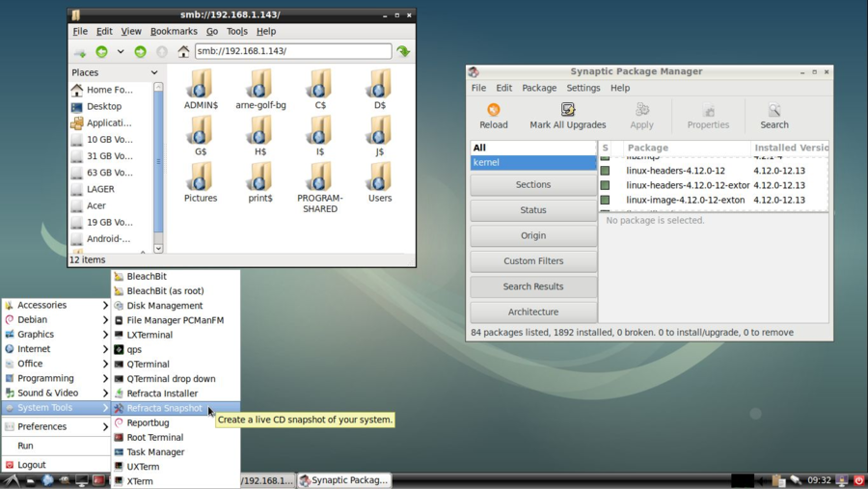Expand the Programming submenu
This screenshot has width=868, height=489.
[x=56, y=379]
